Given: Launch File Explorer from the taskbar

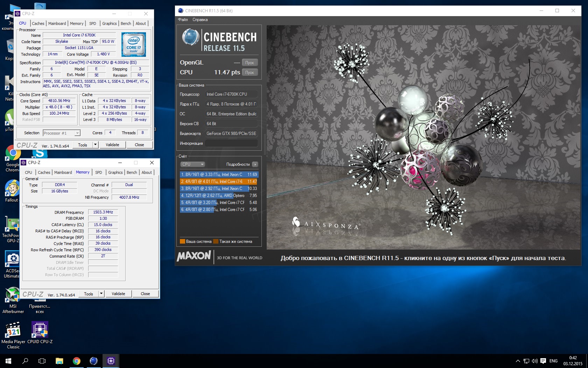Looking at the screenshot, I should point(59,361).
